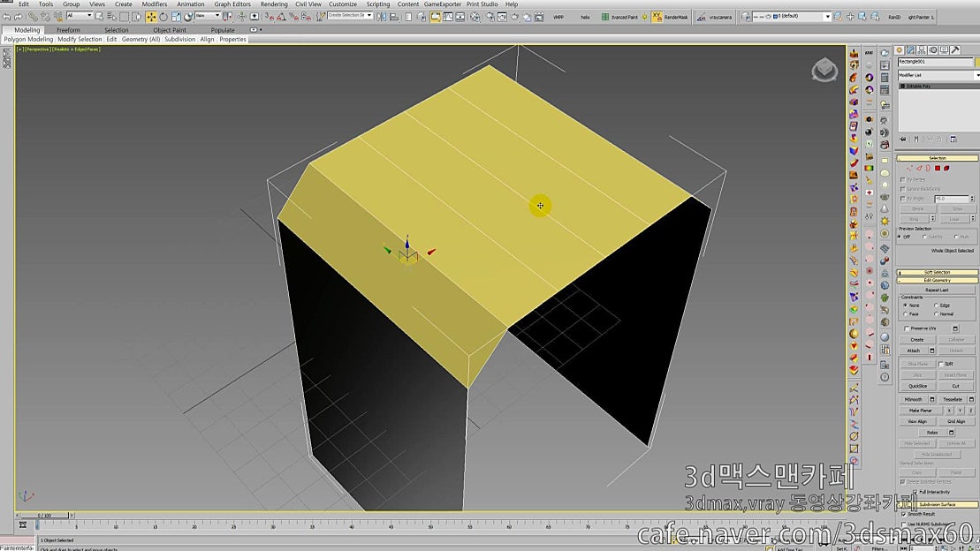Image resolution: width=980 pixels, height=551 pixels.
Task: Click the QuickSlice button
Action: [x=918, y=386]
